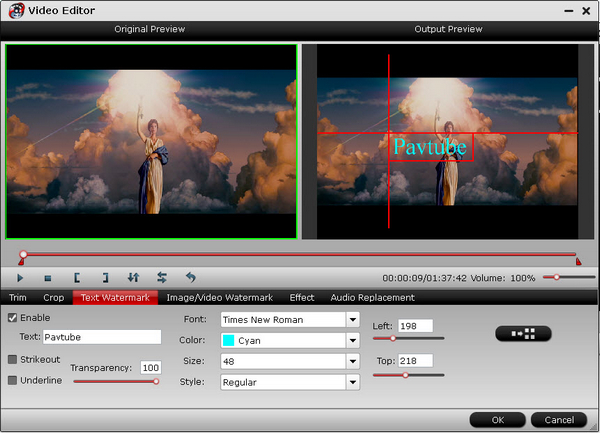Stop playback with the stop button
Screen dimensions: 600x433
48,278
